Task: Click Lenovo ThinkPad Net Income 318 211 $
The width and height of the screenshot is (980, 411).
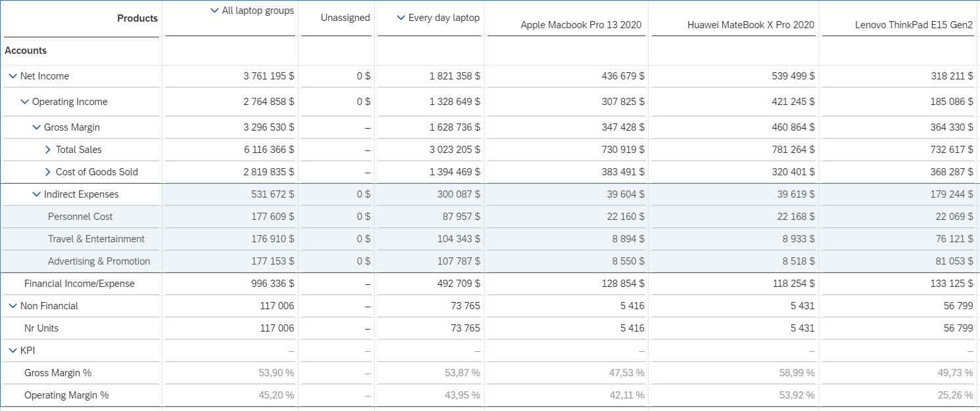Action: click(952, 76)
